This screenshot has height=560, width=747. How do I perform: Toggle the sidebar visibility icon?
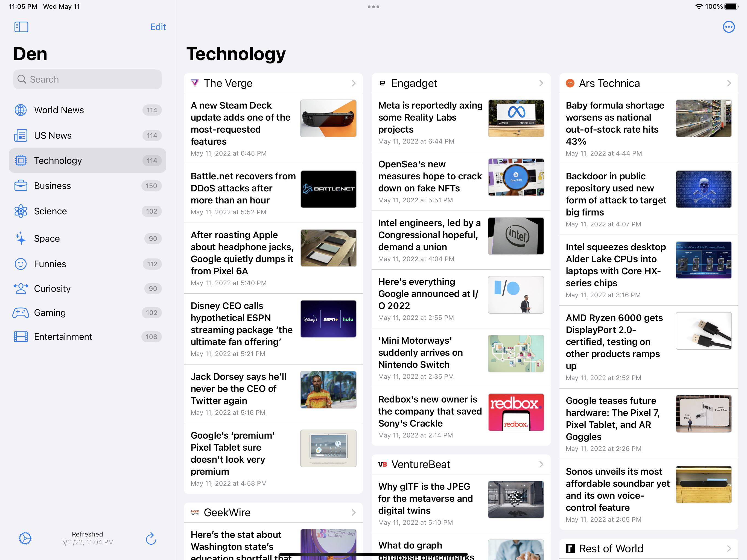pyautogui.click(x=21, y=27)
